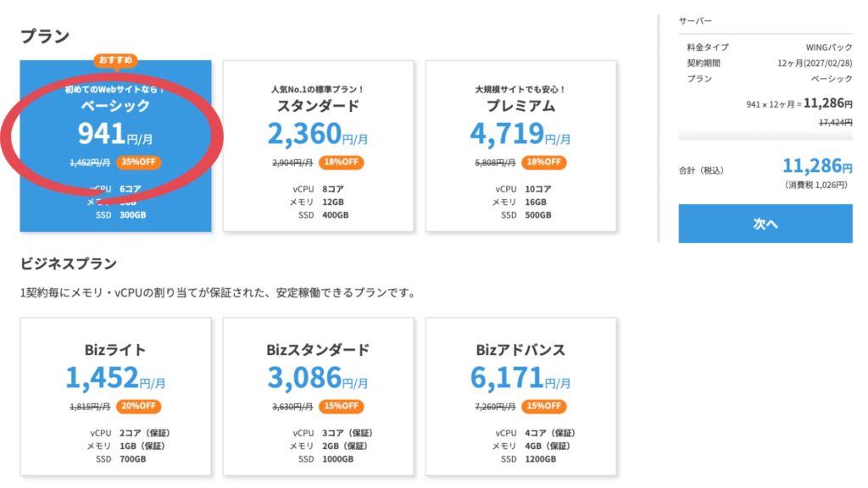Choose the Bizスタンダード business plan

coord(318,396)
